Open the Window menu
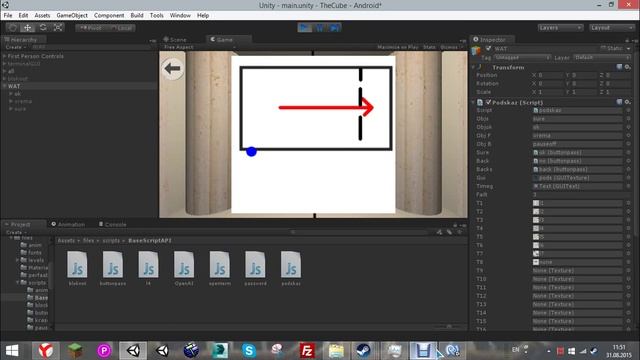The width and height of the screenshot is (640, 360). (180, 16)
